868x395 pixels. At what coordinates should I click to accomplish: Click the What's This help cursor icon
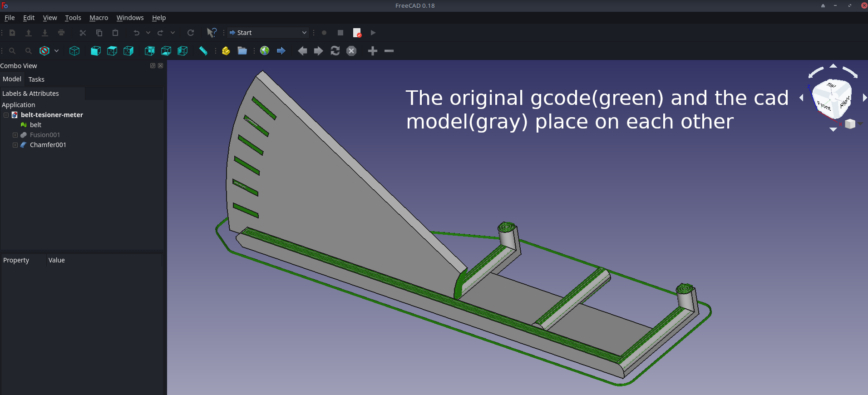(x=212, y=33)
